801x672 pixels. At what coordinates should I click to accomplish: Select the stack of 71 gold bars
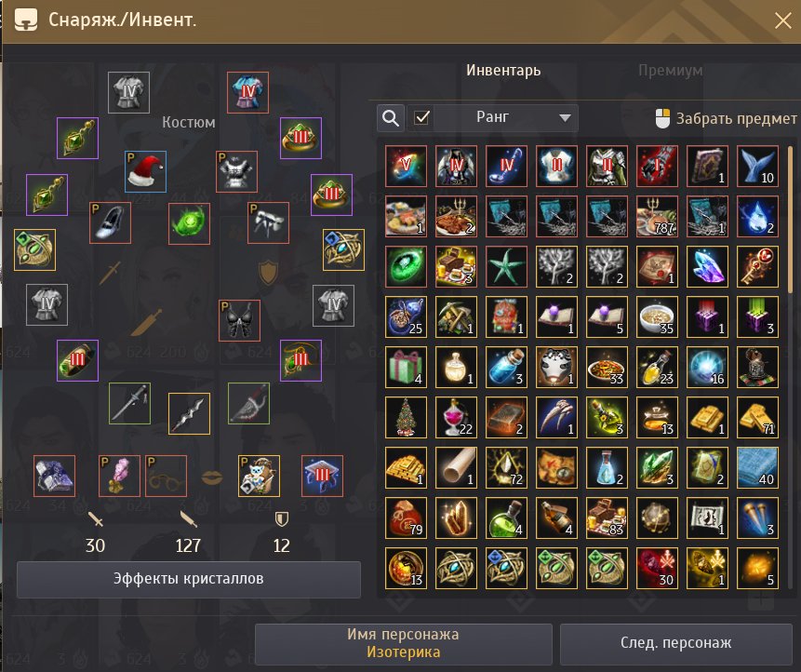pos(757,418)
